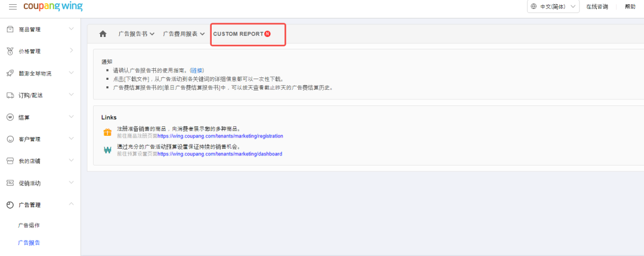Open 在线咨询 online consultation
This screenshot has height=256, width=644.
point(597,7)
